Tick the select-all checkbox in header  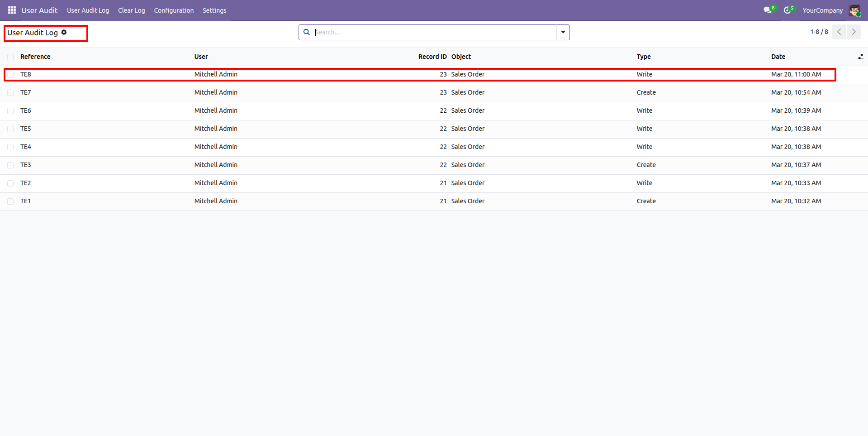pos(10,57)
